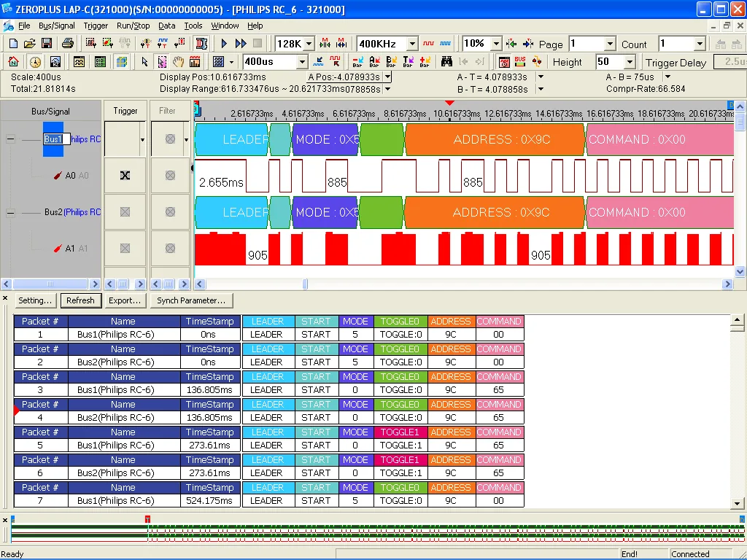Image resolution: width=747 pixels, height=560 pixels.
Task: Click the red T marker in overview strip
Action: pos(147,519)
